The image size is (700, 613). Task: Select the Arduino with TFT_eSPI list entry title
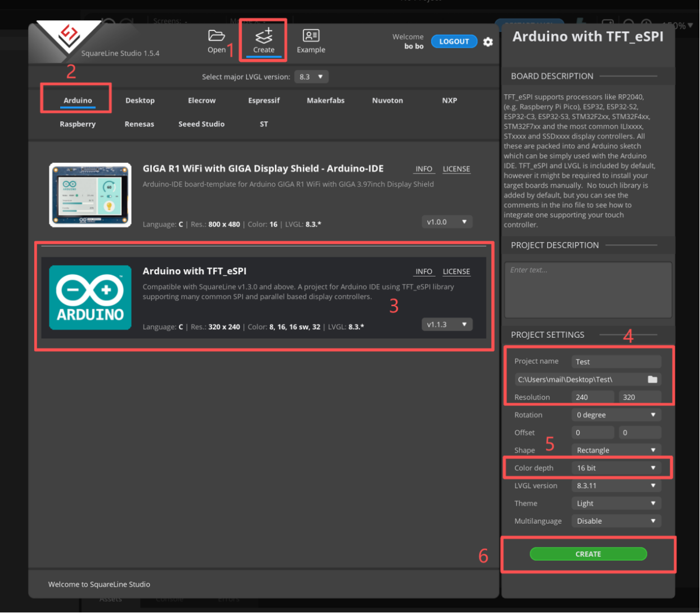(x=195, y=271)
